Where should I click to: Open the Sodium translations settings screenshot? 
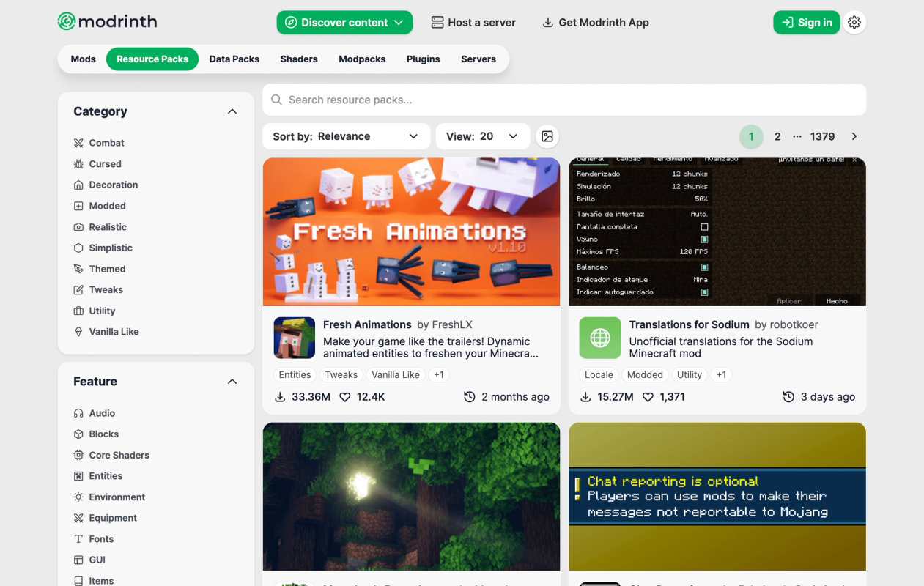(x=717, y=231)
